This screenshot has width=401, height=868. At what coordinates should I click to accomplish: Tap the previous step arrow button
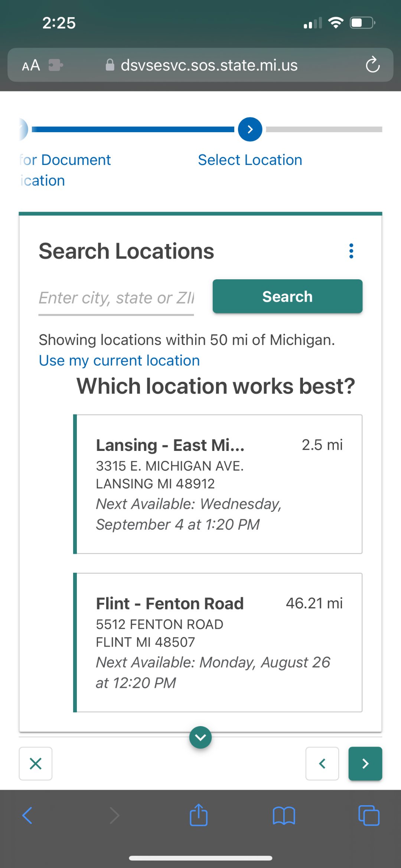(x=322, y=764)
